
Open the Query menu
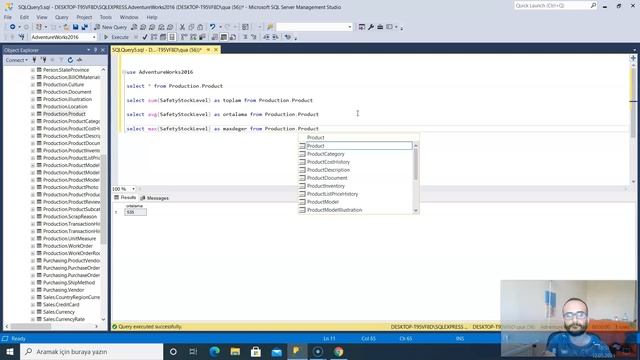62,17
